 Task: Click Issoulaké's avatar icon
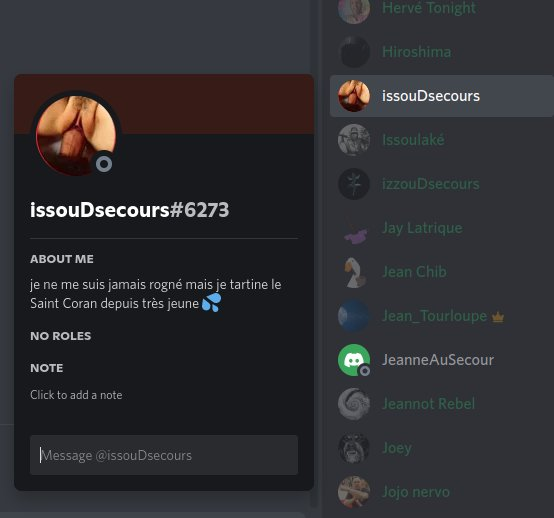tap(354, 140)
